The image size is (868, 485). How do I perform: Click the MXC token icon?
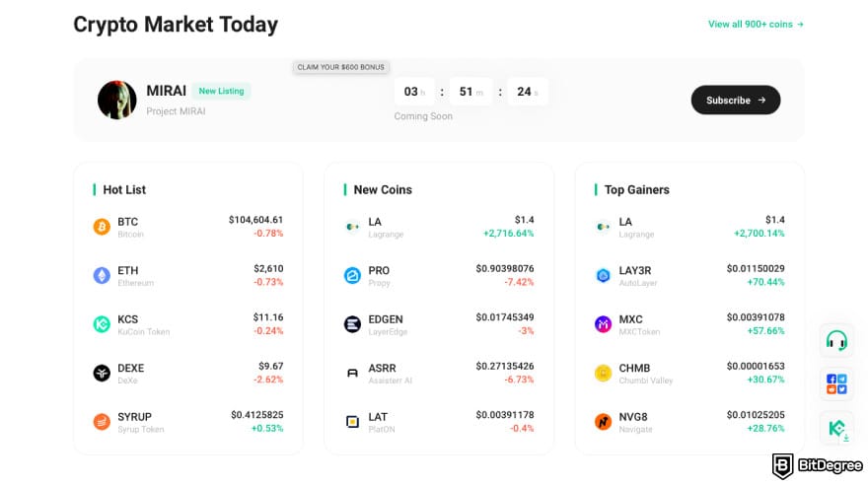pos(603,324)
